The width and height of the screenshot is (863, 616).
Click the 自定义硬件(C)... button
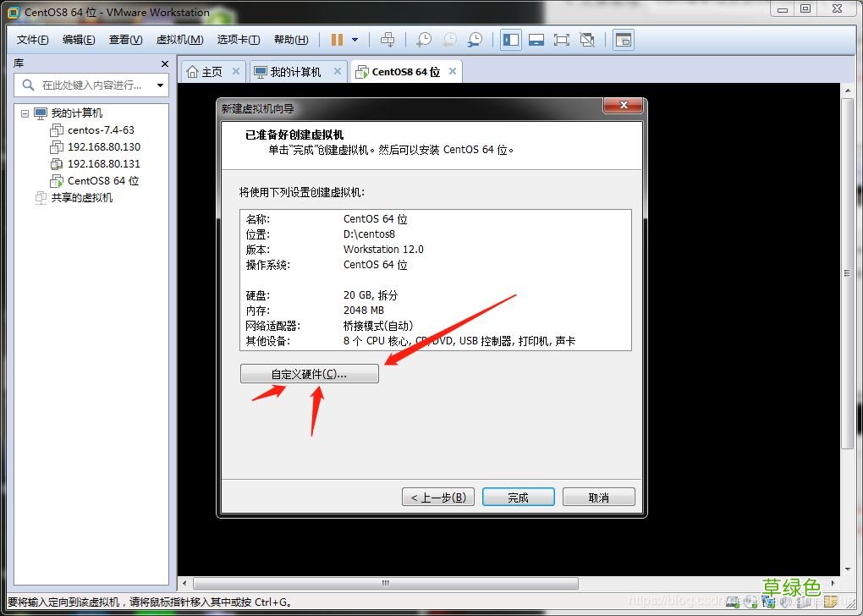(x=310, y=374)
